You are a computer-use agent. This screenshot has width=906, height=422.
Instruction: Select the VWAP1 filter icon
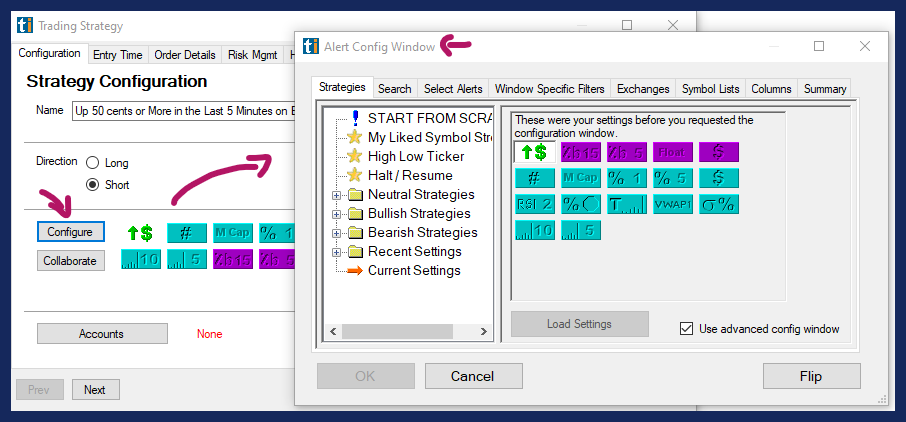[672, 205]
